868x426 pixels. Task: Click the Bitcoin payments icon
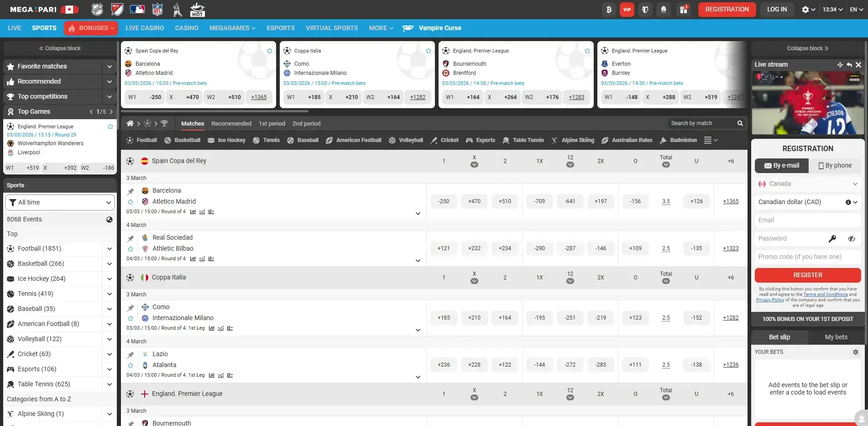609,10
